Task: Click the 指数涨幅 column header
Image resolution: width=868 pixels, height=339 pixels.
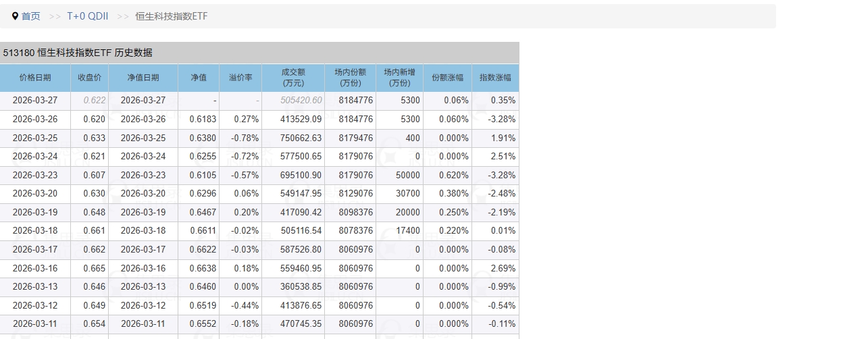Action: (495, 78)
